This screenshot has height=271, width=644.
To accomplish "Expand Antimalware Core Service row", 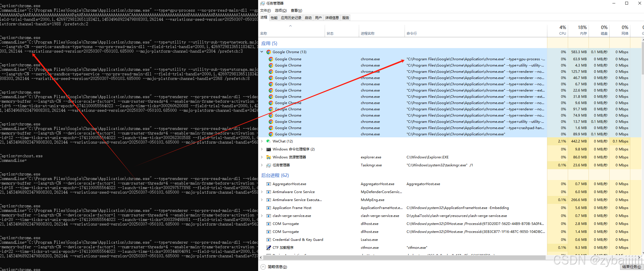I will coord(262,192).
